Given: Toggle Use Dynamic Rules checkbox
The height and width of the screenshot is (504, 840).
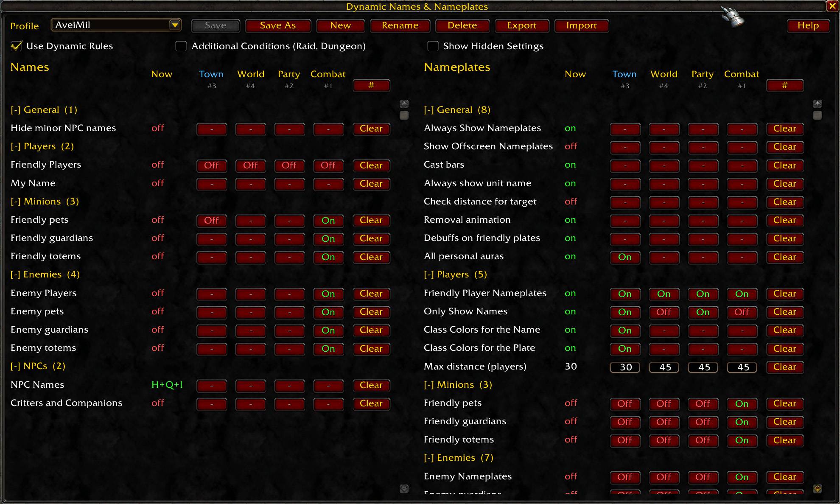Looking at the screenshot, I should [x=16, y=46].
